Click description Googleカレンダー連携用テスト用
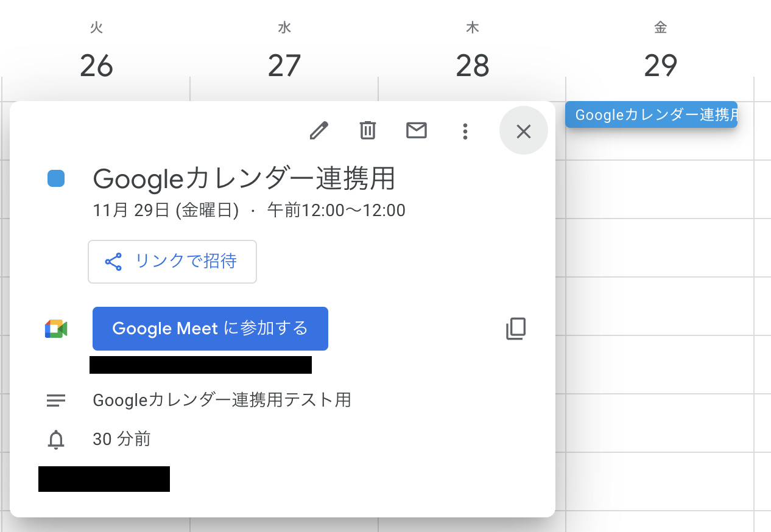771x532 pixels. point(222,400)
